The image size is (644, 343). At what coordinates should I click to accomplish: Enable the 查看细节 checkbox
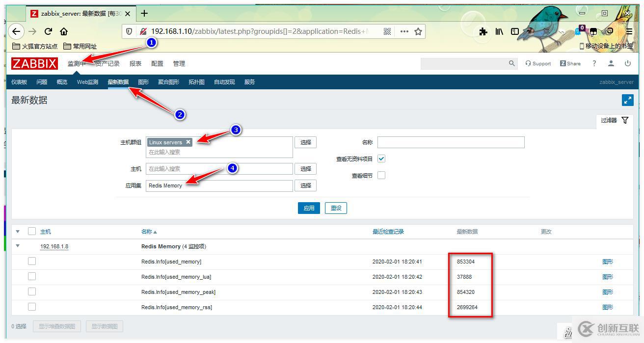(381, 175)
